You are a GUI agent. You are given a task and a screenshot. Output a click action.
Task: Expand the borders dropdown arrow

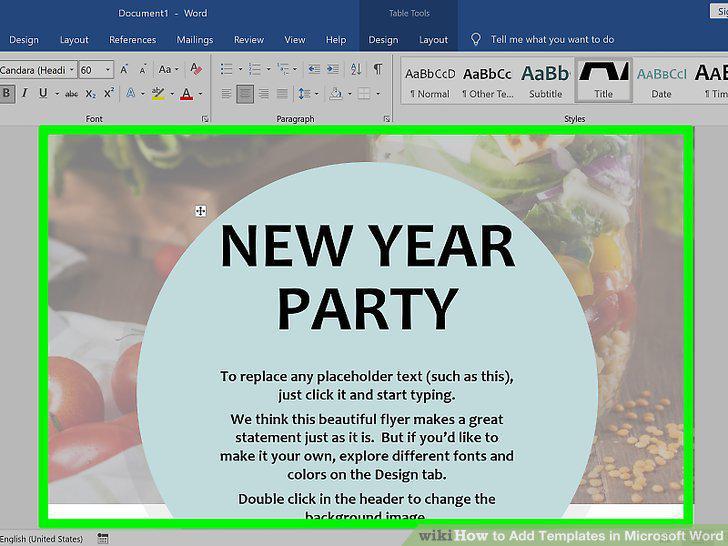click(378, 94)
